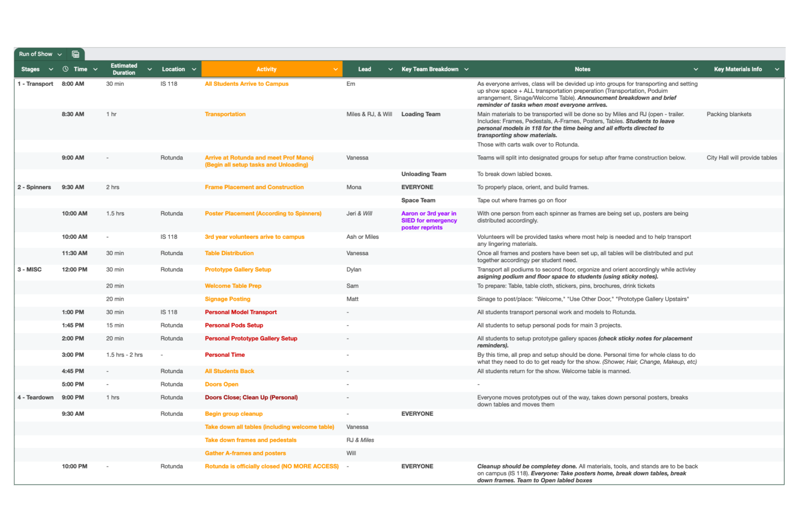Open Key Team Breakdown column chevron
The height and width of the screenshot is (532, 798).
[466, 69]
